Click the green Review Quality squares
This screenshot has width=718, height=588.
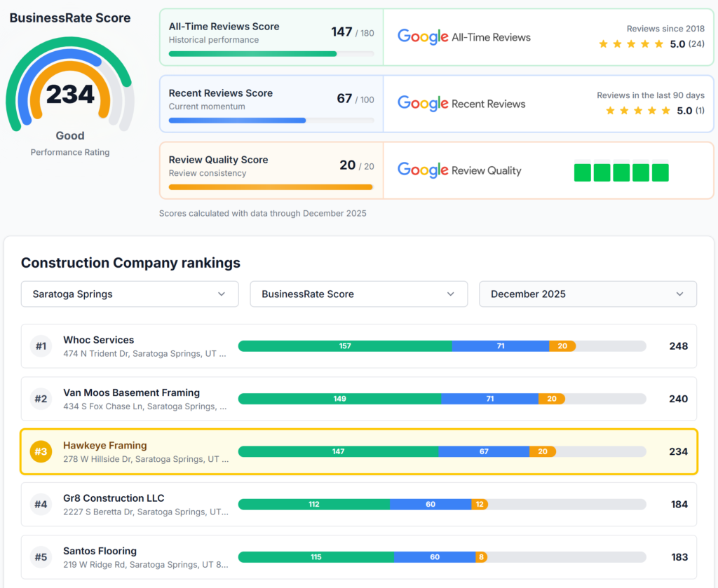[621, 172]
